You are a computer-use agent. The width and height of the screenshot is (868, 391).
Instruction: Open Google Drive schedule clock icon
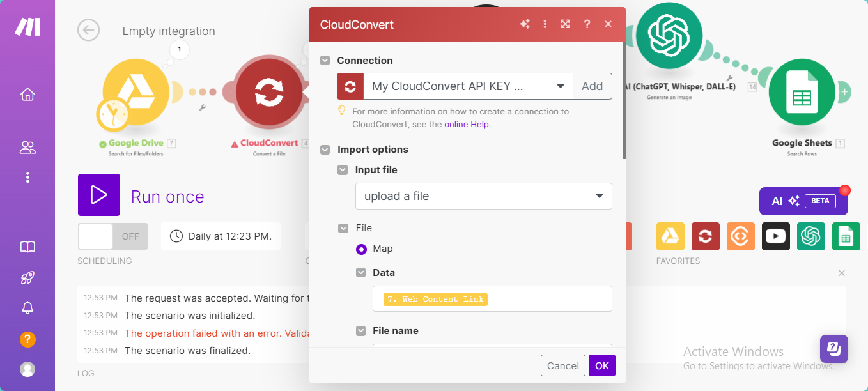[x=113, y=114]
